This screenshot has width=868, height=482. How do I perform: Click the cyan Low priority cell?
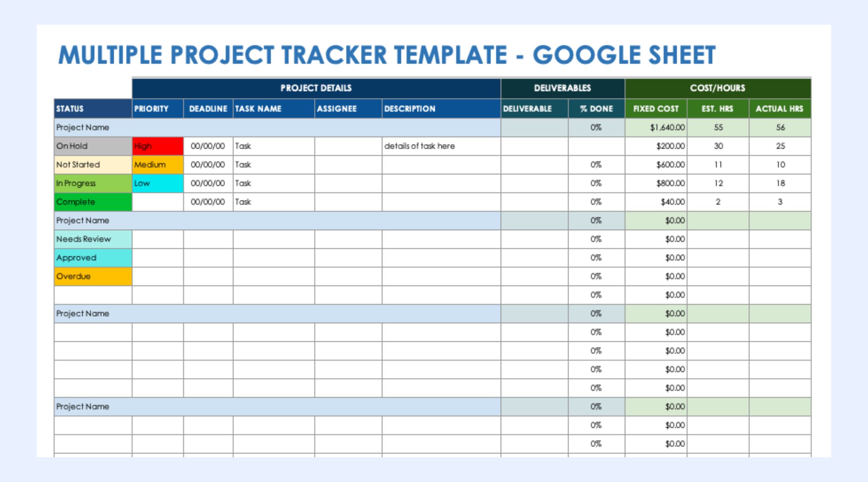(x=158, y=183)
